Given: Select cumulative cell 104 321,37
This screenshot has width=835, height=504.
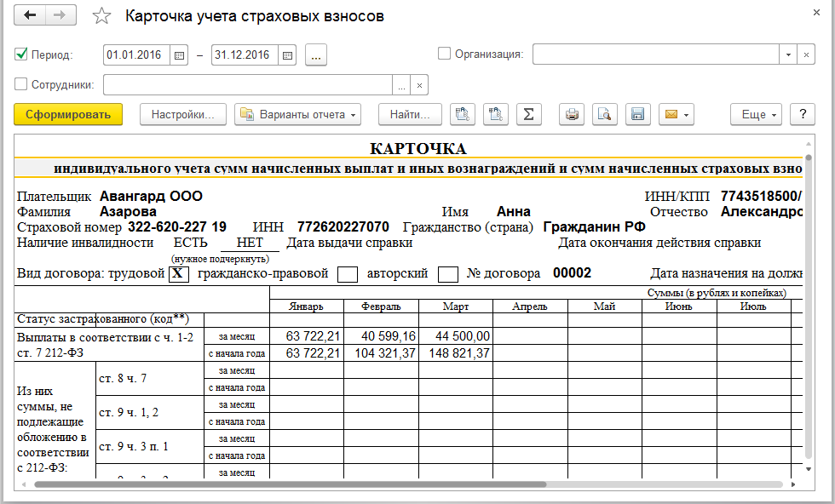Looking at the screenshot, I should pos(382,353).
